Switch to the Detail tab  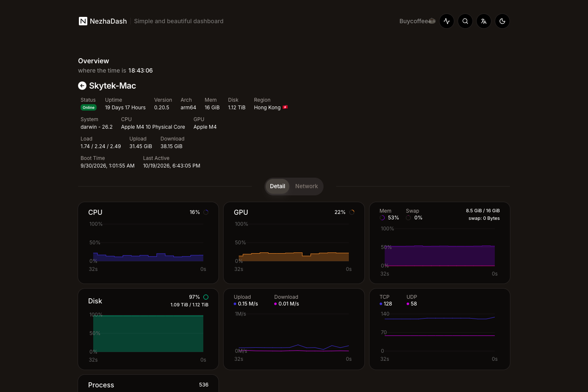click(278, 186)
